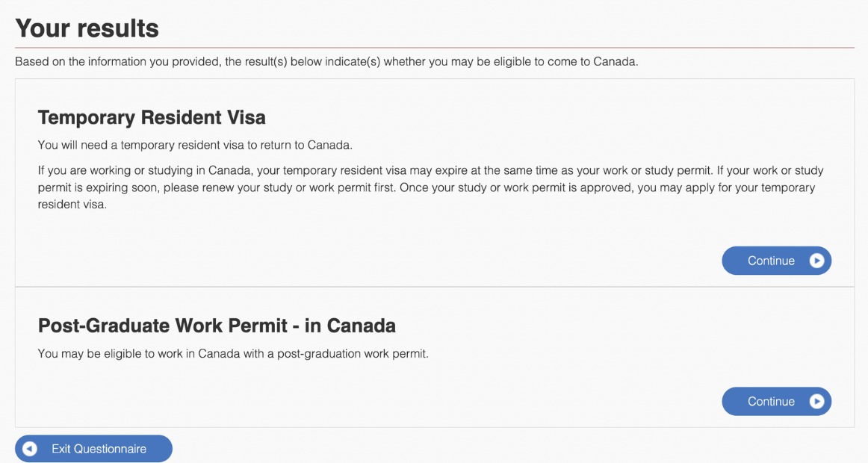
Task: Click the divider between the visa and work permit panels
Action: (x=434, y=287)
